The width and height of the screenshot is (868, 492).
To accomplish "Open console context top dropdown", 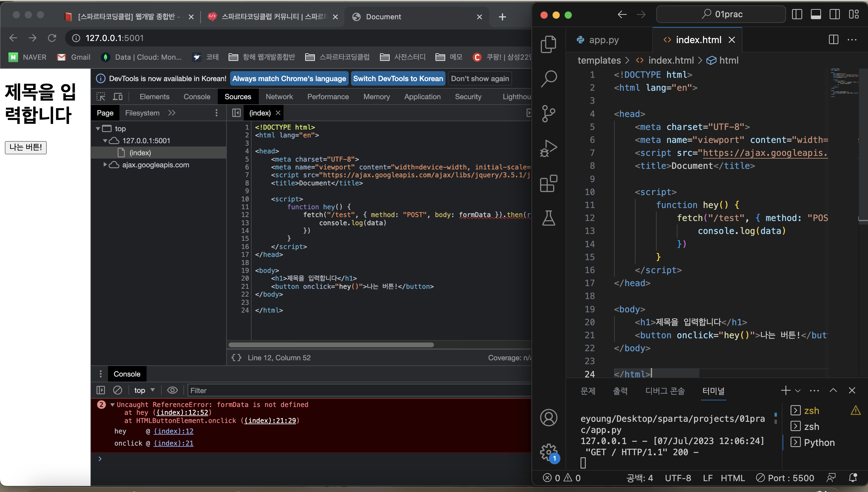I will pos(144,390).
